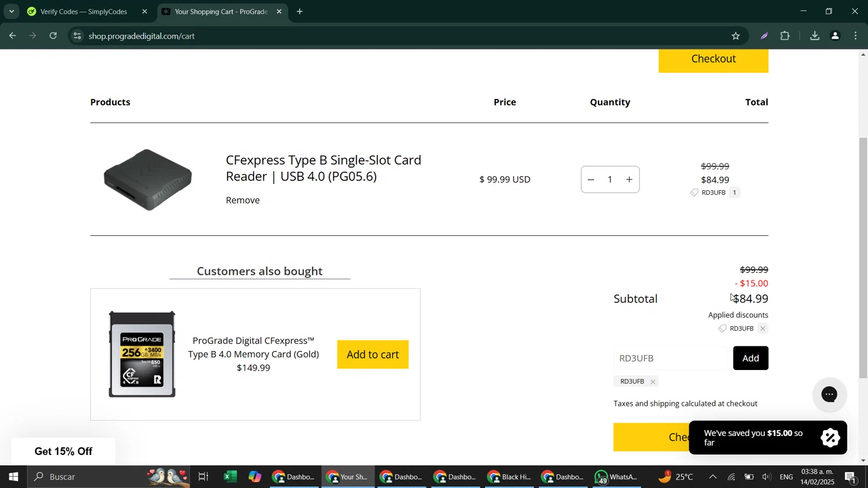Open the taskbar clock and date
The width and height of the screenshot is (868, 488).
click(x=818, y=477)
